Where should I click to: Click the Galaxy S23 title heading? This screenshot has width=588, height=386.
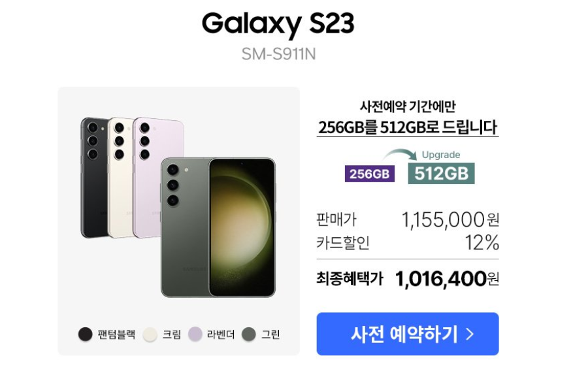click(x=278, y=24)
